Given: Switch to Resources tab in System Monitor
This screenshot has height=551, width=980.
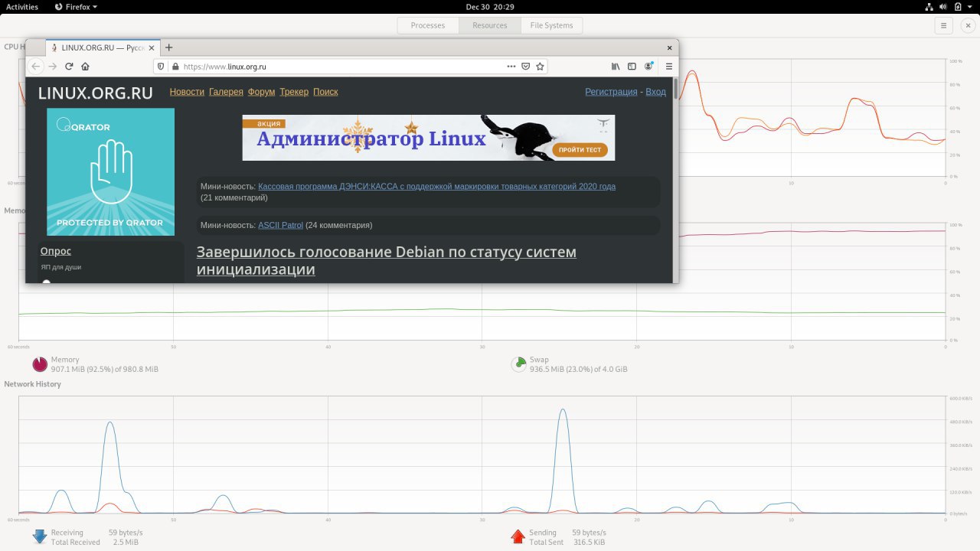Looking at the screenshot, I should click(x=490, y=25).
